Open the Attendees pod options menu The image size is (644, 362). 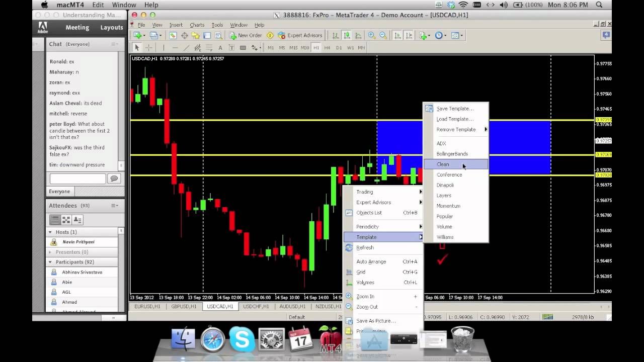(115, 206)
